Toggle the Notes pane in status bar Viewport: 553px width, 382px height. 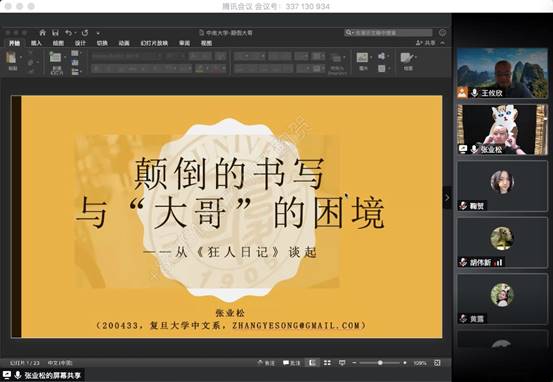tap(266, 363)
